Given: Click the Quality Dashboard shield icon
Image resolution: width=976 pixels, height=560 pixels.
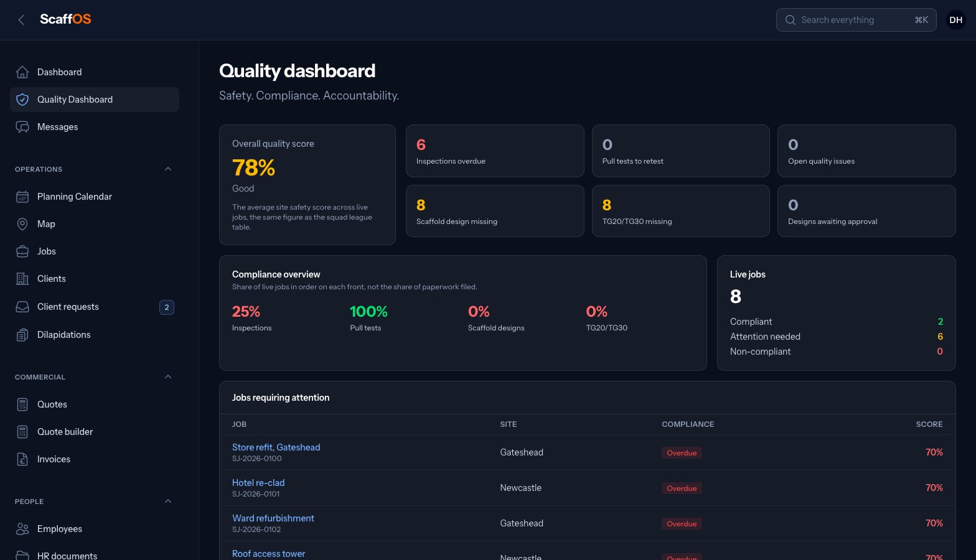Looking at the screenshot, I should (22, 100).
